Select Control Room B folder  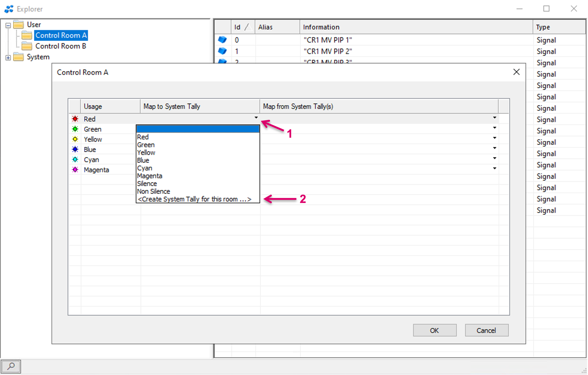tap(60, 46)
